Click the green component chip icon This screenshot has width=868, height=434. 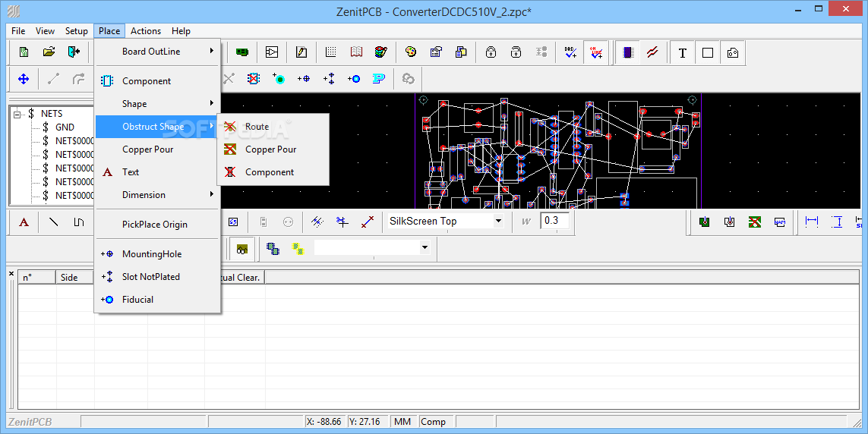click(242, 52)
